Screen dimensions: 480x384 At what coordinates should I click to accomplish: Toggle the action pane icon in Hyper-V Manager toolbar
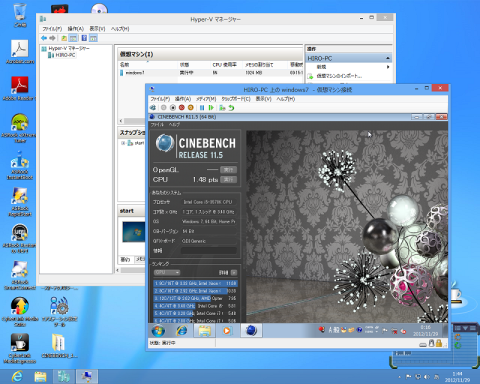click(93, 38)
